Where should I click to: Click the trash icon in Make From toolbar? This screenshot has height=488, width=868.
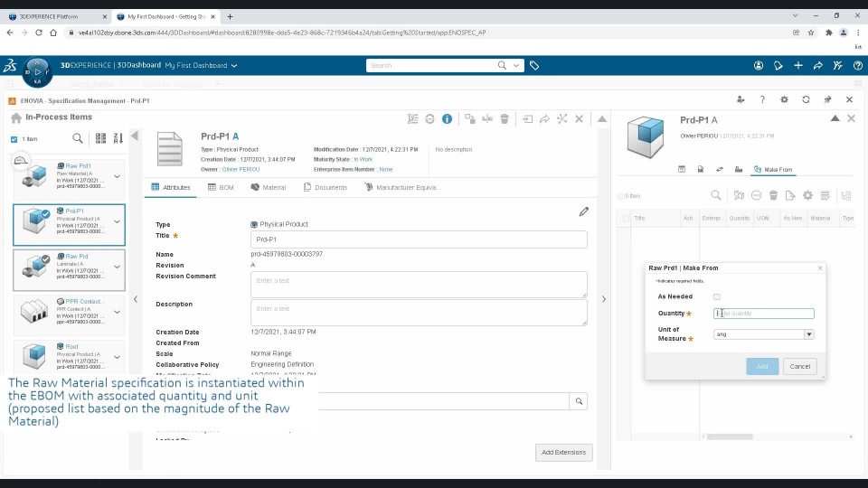point(773,195)
